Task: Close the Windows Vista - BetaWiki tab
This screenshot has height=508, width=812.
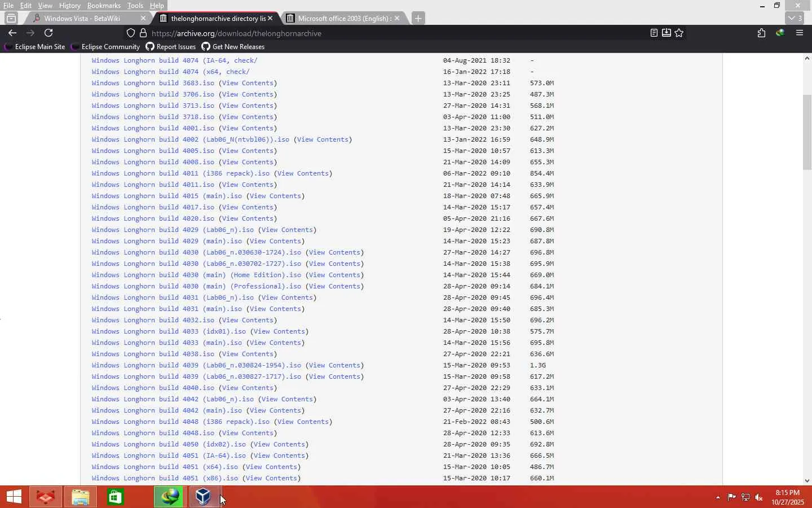Action: click(143, 19)
